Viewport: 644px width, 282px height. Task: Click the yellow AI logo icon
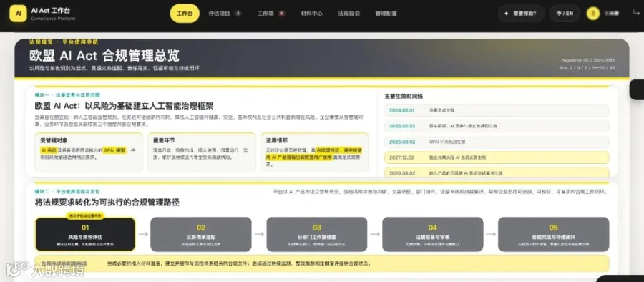[x=18, y=14]
